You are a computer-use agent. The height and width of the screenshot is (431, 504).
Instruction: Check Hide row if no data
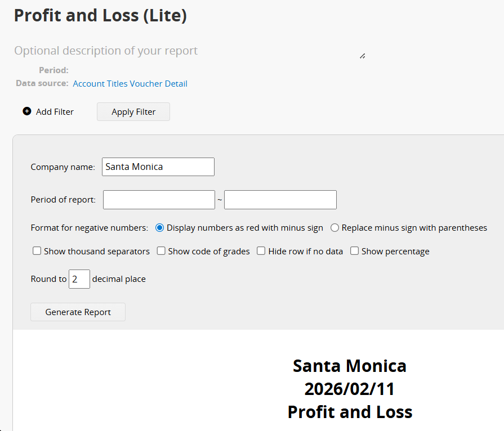tap(261, 252)
